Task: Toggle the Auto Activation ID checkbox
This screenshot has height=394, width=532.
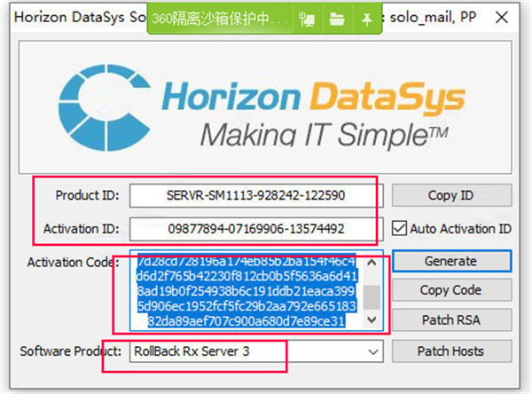Action: [x=399, y=229]
